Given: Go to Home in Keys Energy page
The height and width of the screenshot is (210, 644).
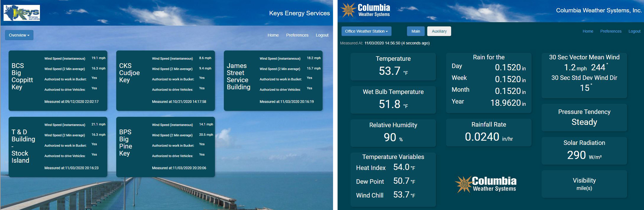Looking at the screenshot, I should (x=273, y=35).
